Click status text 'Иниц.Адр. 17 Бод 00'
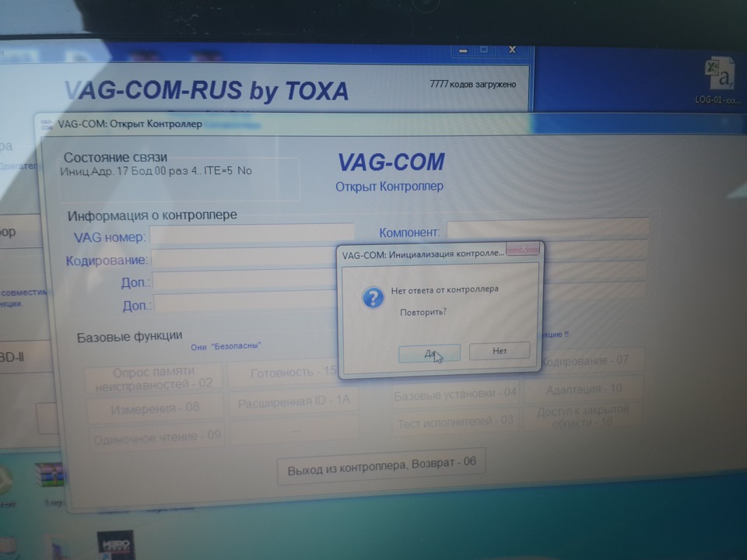 [114, 171]
